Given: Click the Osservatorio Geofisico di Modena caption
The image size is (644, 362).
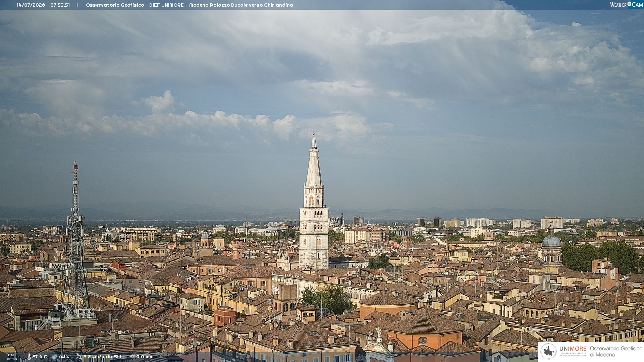Looking at the screenshot, I should (616, 352).
